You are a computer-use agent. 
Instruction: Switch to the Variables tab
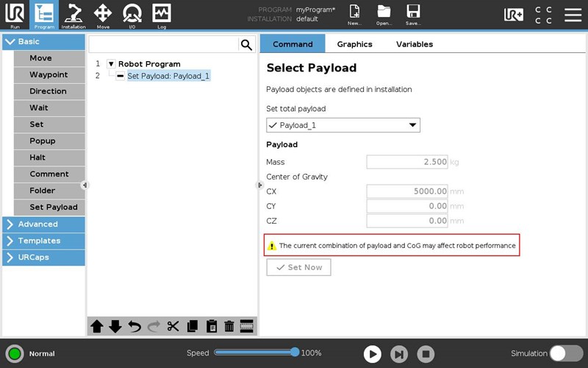415,44
